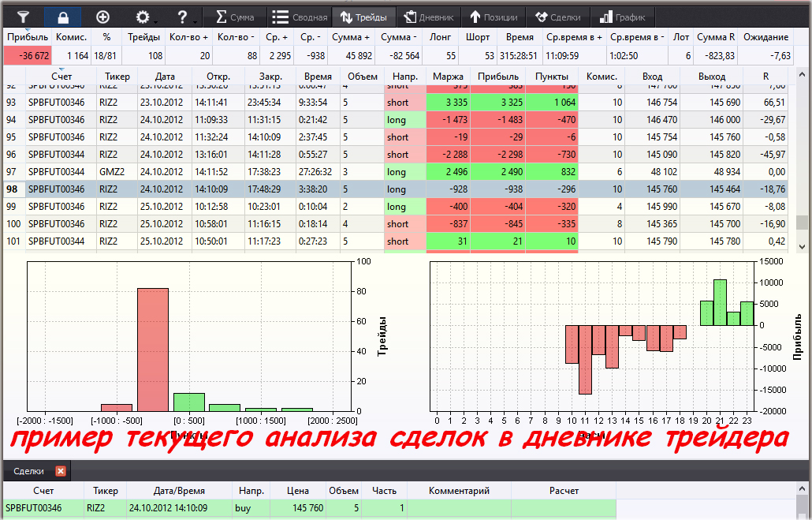The image size is (812, 520).
Task: Click the add plus-circle icon
Action: click(102, 17)
